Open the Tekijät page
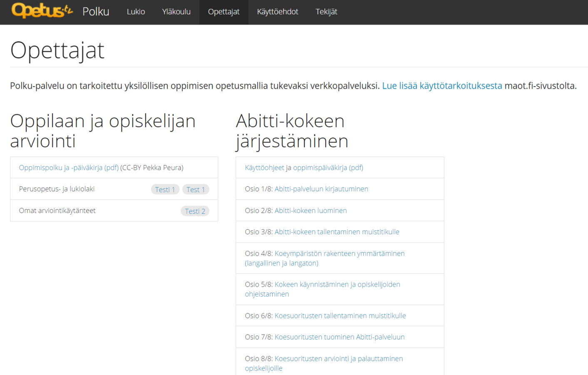 [326, 12]
